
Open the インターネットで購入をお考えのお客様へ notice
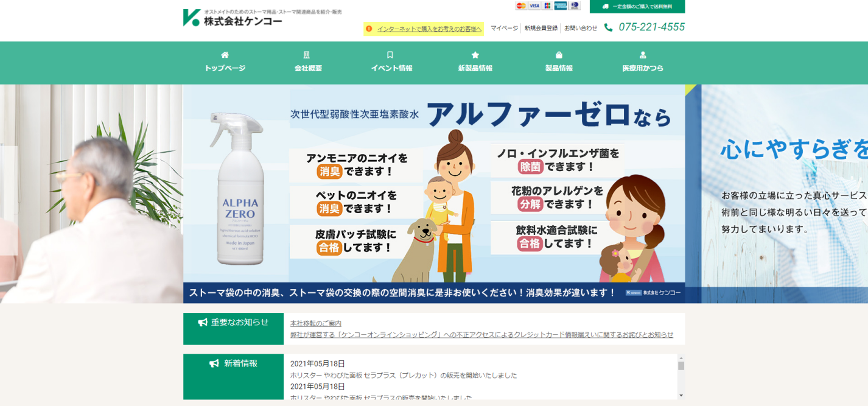tap(429, 29)
